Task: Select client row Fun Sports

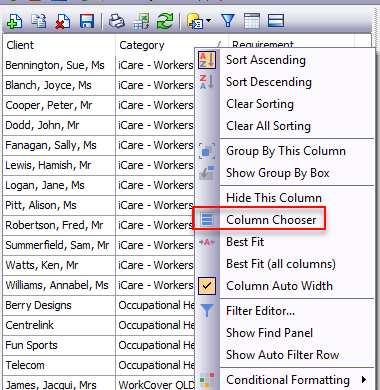Action: tap(59, 345)
